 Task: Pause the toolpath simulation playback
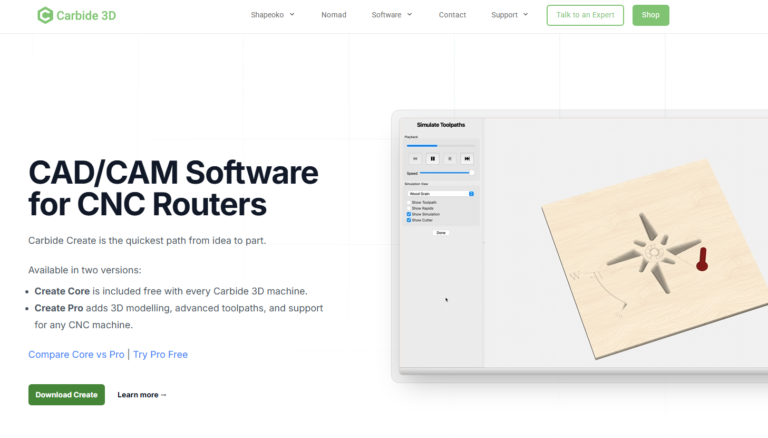click(x=432, y=159)
